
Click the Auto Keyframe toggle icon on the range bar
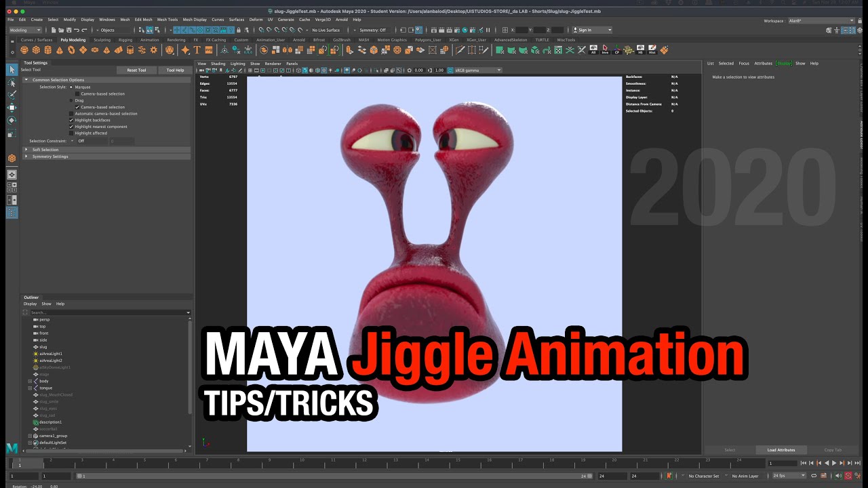coord(848,476)
